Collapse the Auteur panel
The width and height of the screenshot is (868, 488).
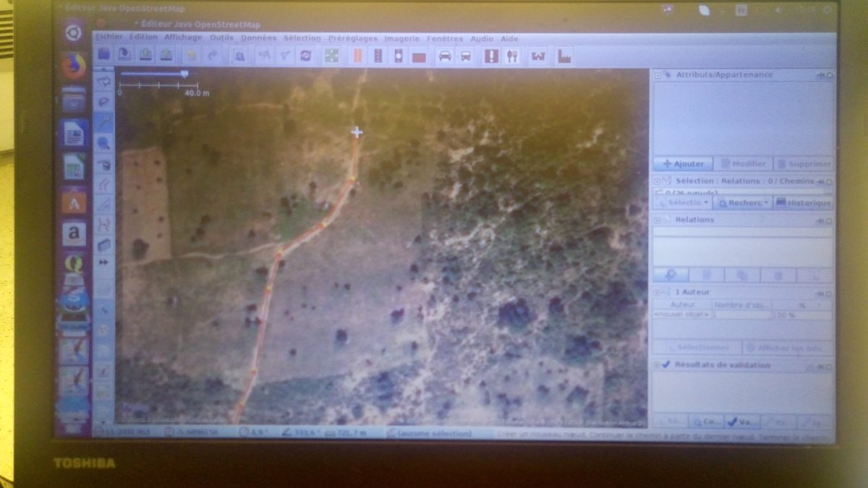[658, 292]
